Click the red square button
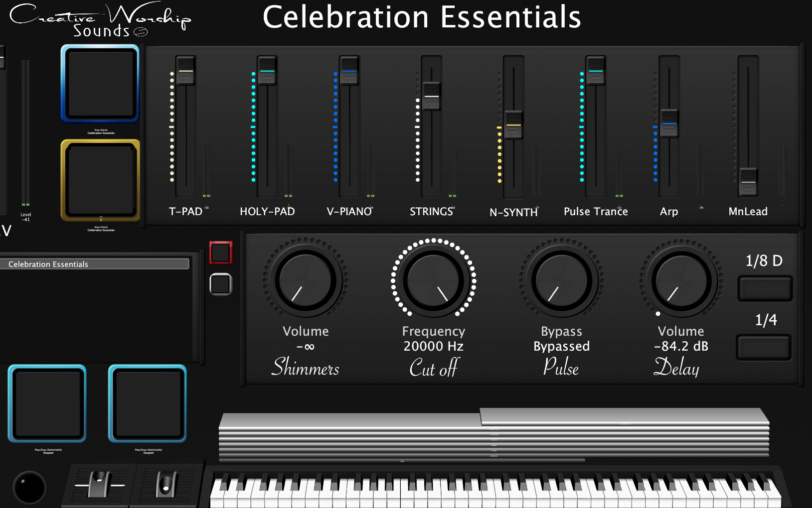This screenshot has height=508, width=812. point(221,253)
